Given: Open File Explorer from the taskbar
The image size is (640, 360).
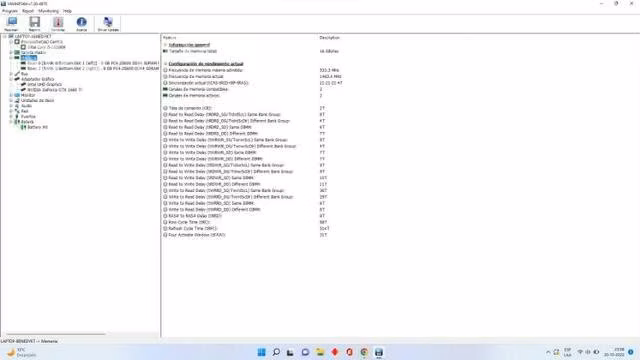Looking at the screenshot, I should click(x=320, y=352).
